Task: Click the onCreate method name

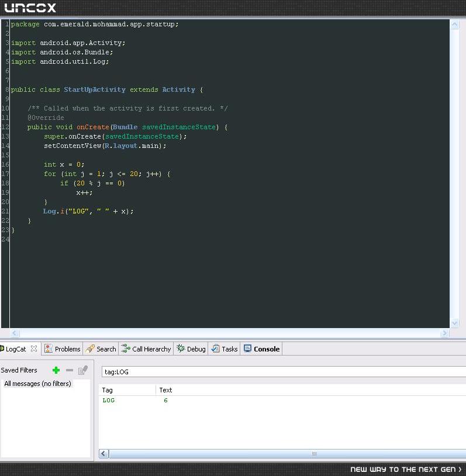Action: [x=92, y=127]
